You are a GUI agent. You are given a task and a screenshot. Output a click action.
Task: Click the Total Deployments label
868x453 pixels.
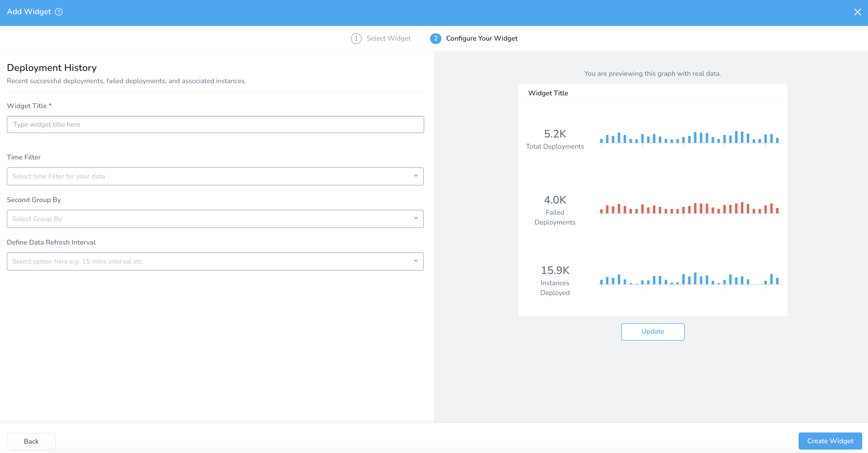(x=555, y=146)
